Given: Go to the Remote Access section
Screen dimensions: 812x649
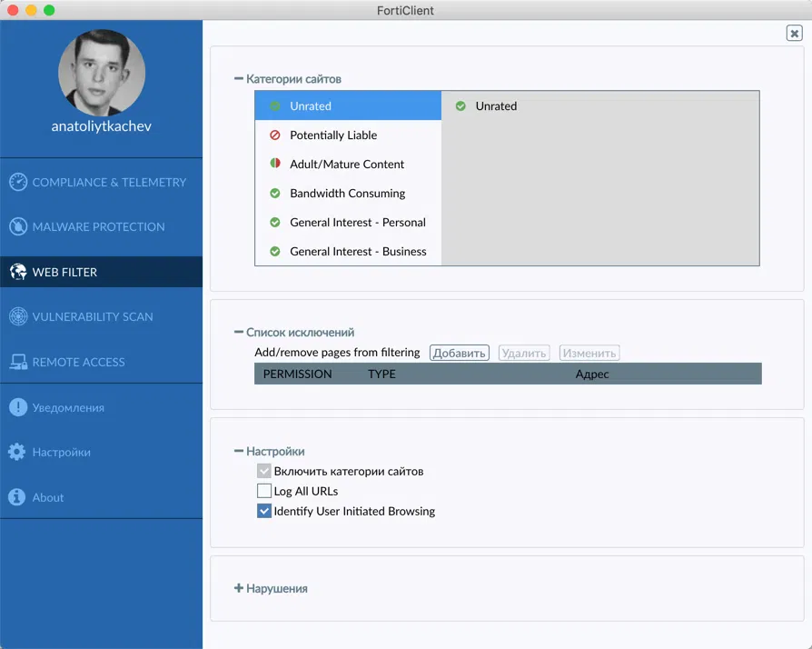Looking at the screenshot, I should [x=101, y=362].
